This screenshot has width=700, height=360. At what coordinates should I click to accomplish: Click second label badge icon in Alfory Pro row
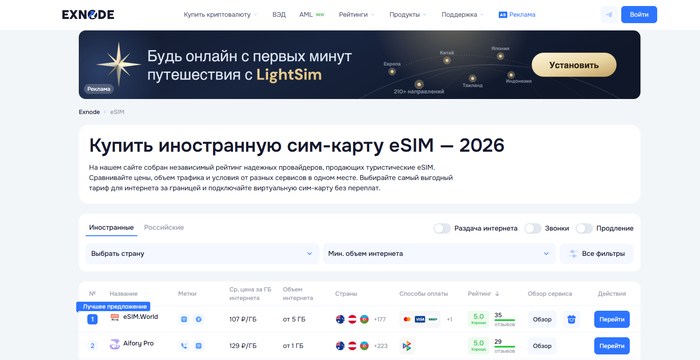[199, 346]
